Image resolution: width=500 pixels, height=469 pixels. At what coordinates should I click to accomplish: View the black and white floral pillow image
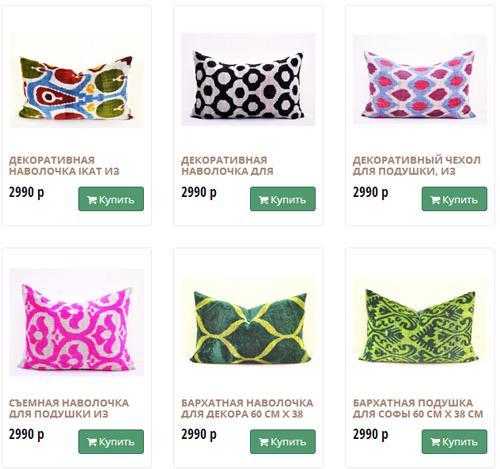pyautogui.click(x=248, y=79)
